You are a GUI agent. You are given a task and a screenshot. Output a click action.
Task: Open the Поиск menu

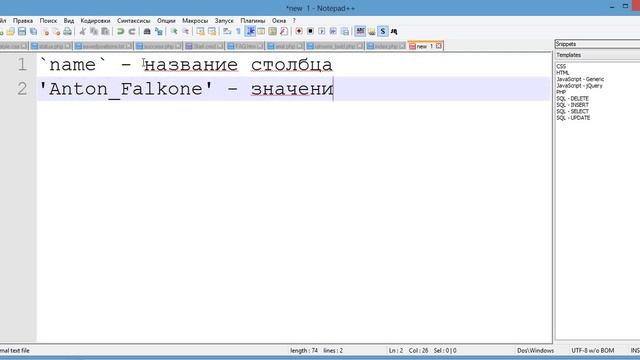[48, 20]
